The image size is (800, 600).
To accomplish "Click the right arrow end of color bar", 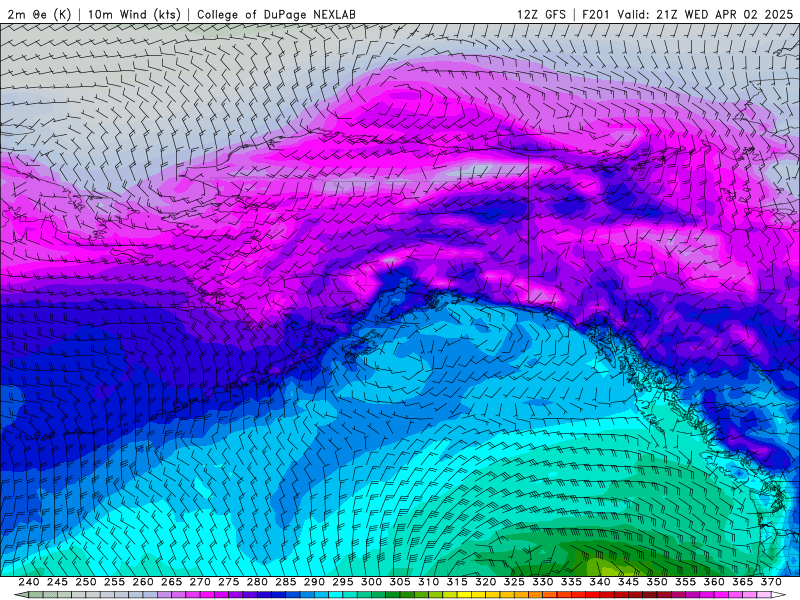I will [779, 595].
